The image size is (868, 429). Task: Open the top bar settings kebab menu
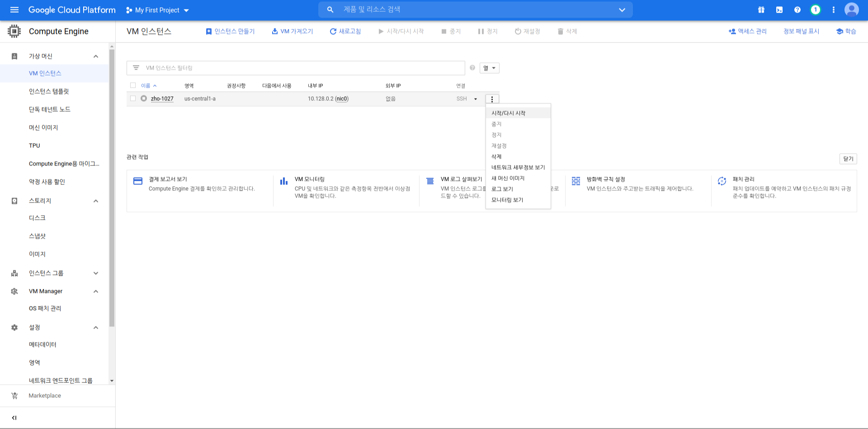coord(834,10)
